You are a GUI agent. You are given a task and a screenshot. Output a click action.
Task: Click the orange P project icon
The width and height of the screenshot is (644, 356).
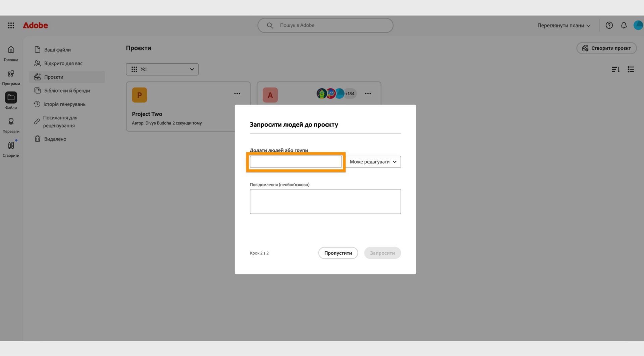point(140,95)
